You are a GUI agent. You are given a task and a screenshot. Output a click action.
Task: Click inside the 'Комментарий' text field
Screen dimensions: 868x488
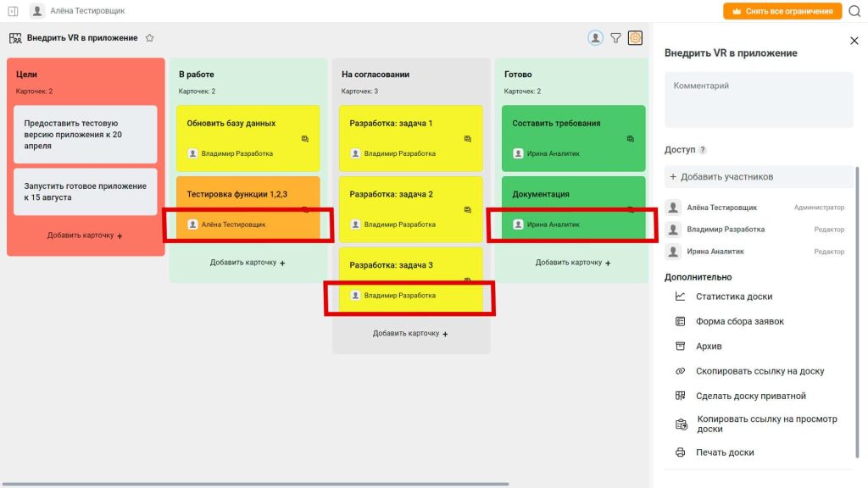pos(759,100)
